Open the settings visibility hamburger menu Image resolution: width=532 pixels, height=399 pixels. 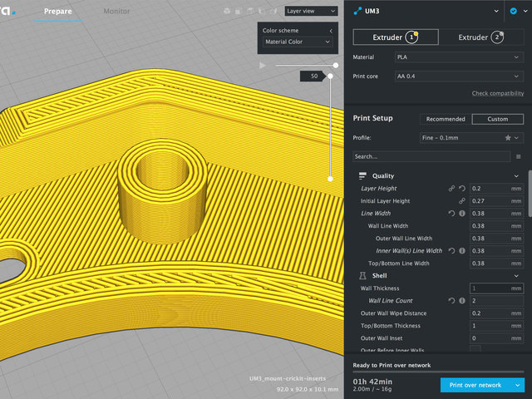[x=519, y=156]
